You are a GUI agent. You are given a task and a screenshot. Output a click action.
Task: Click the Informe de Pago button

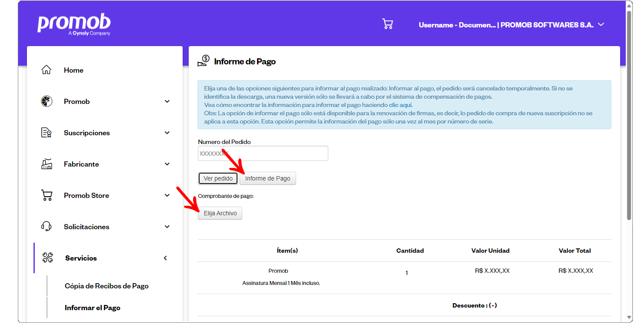point(268,178)
